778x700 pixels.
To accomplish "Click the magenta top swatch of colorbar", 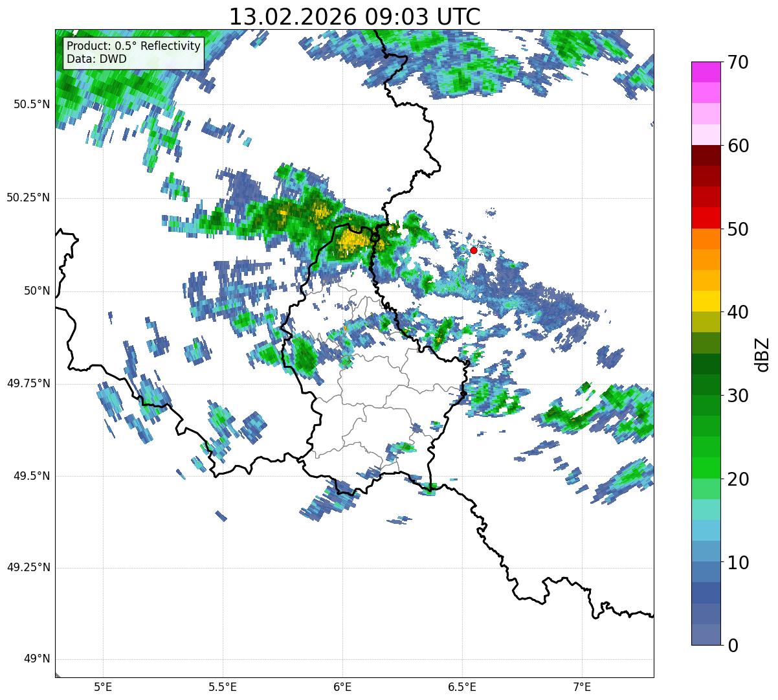I will coord(706,72).
